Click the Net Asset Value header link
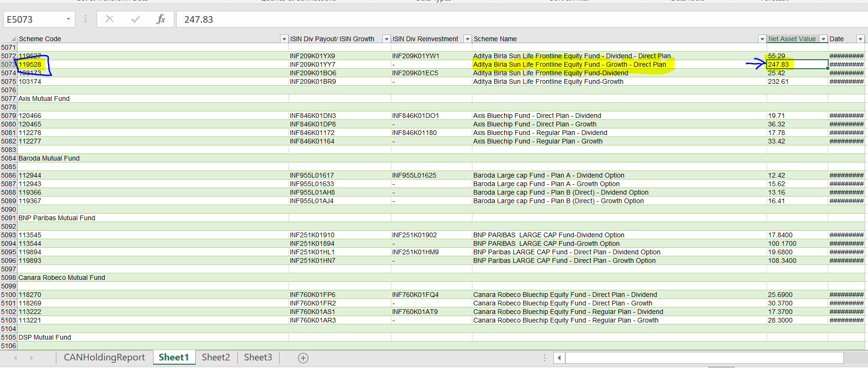Viewport: 868px width, 368px height. 792,39
